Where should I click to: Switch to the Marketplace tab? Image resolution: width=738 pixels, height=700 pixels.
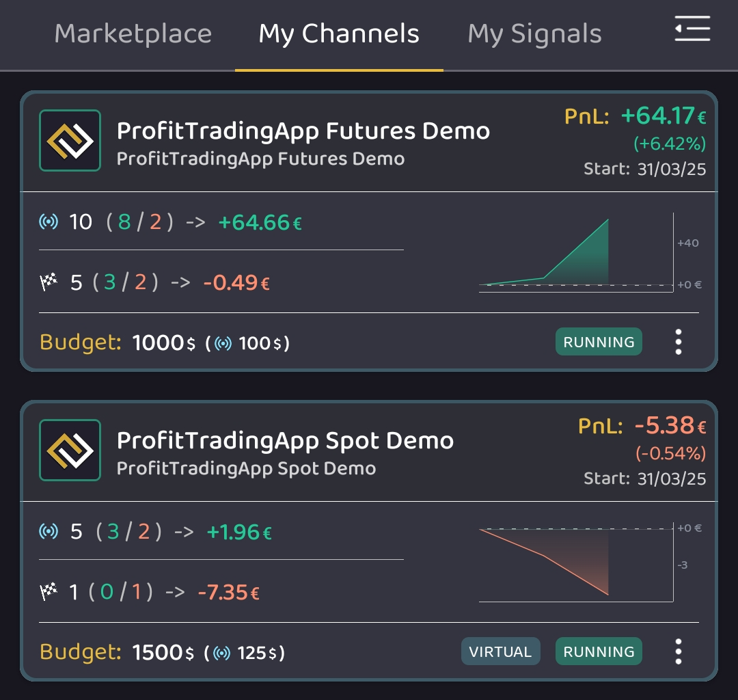click(133, 33)
